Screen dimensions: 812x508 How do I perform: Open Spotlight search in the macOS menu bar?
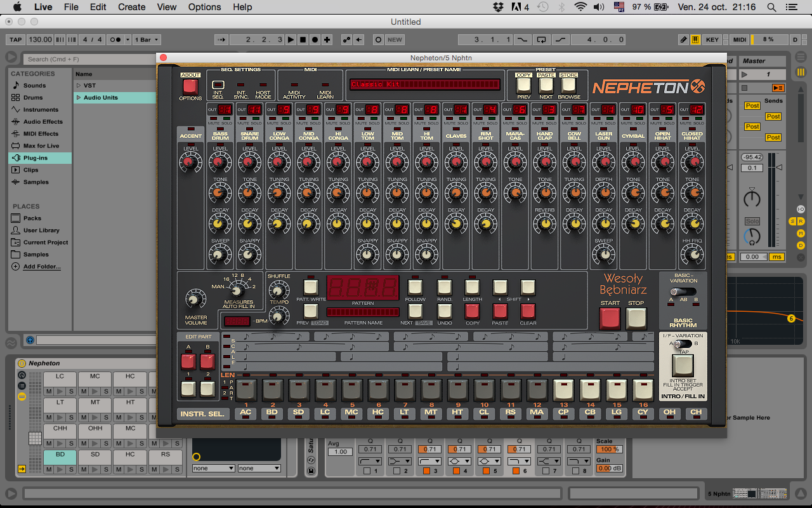772,7
